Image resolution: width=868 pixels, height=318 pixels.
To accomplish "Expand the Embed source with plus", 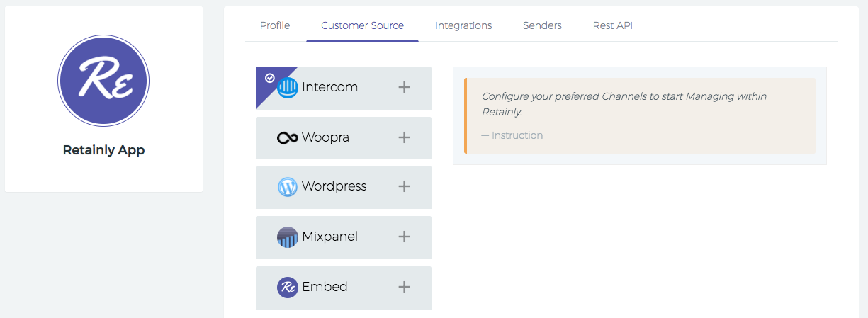I will (404, 287).
